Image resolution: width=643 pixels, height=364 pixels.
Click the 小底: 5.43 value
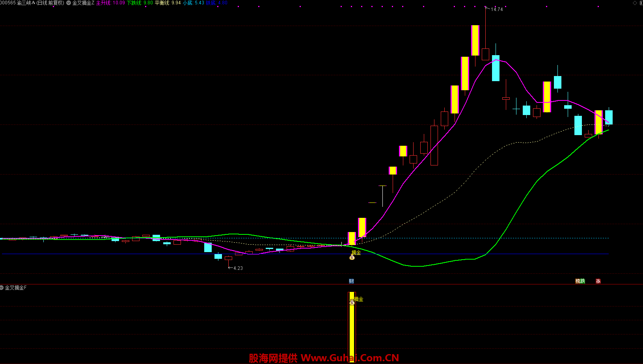tap(194, 3)
